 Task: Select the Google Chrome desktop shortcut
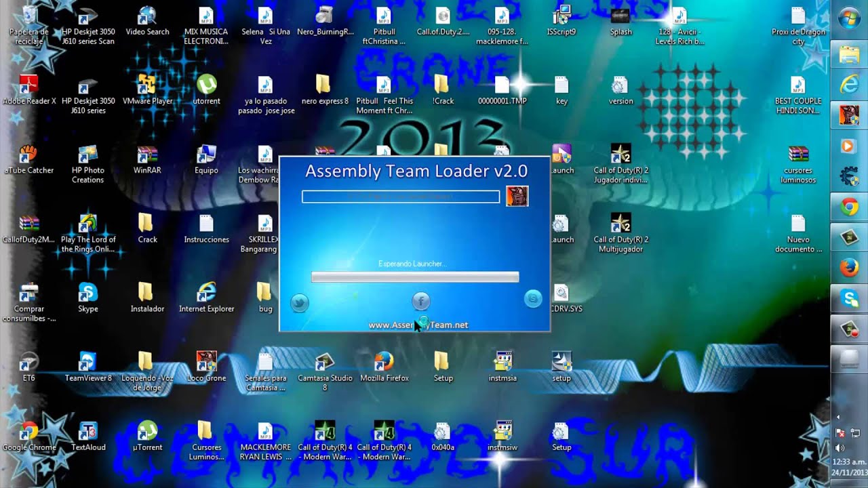[28, 436]
